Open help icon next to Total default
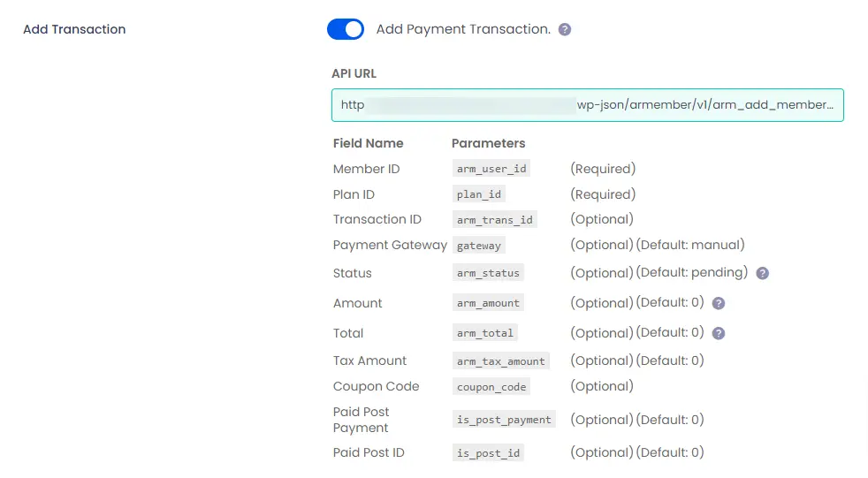Screen dimensions: 868x478 [x=719, y=333]
